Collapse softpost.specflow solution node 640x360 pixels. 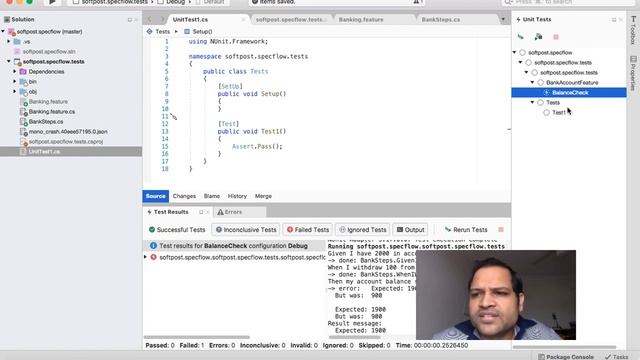click(x=3, y=31)
